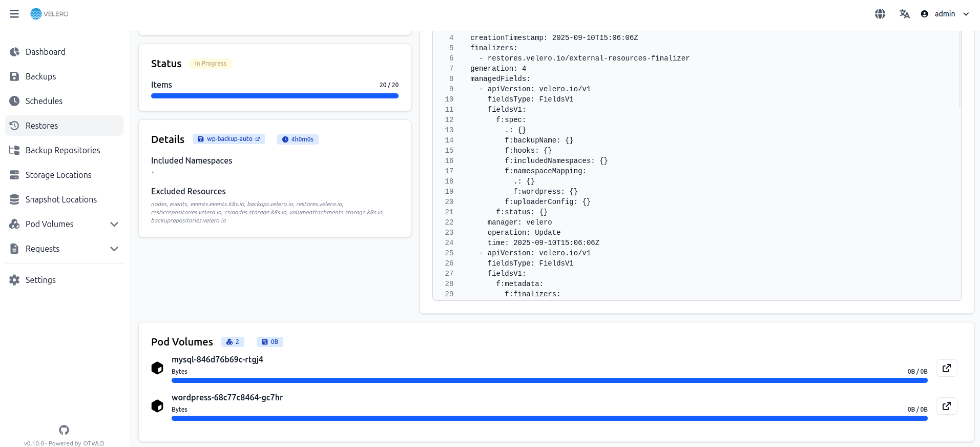Click the YAML viewer scrollbar
The height and width of the screenshot is (447, 980).
pyautogui.click(x=960, y=69)
